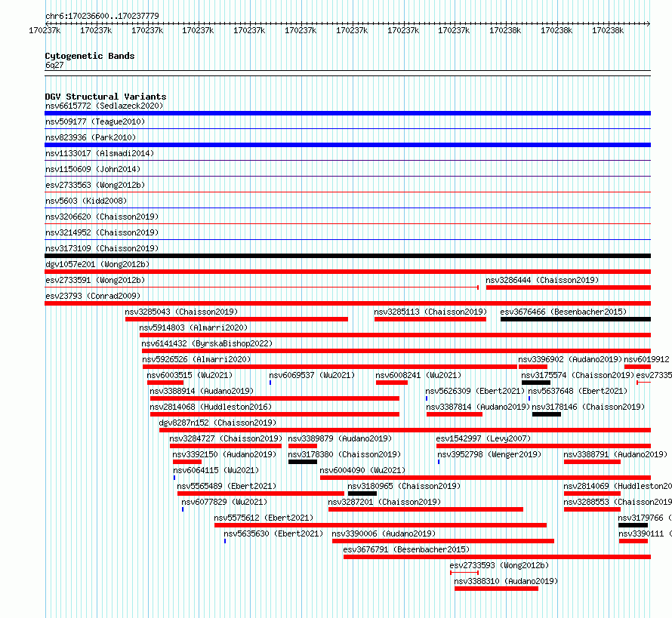
Task: Open esv3676466 (Besenbacher2015) variant
Action: coord(563,312)
